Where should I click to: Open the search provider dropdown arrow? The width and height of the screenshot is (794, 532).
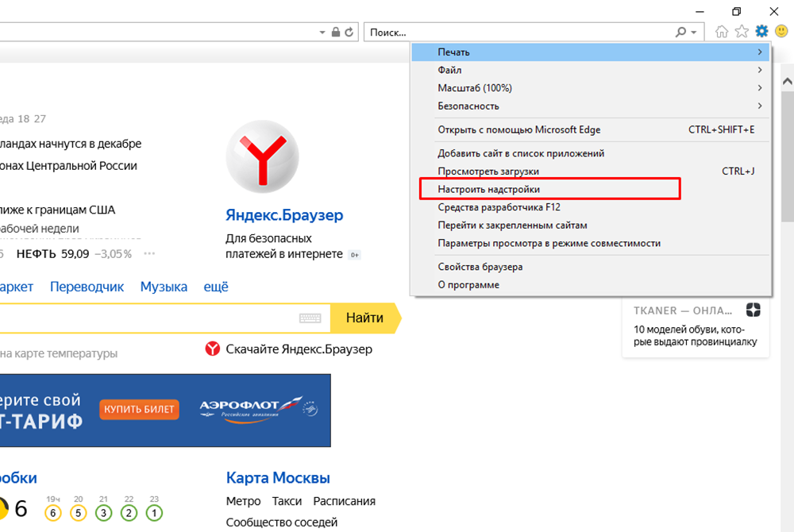click(694, 33)
